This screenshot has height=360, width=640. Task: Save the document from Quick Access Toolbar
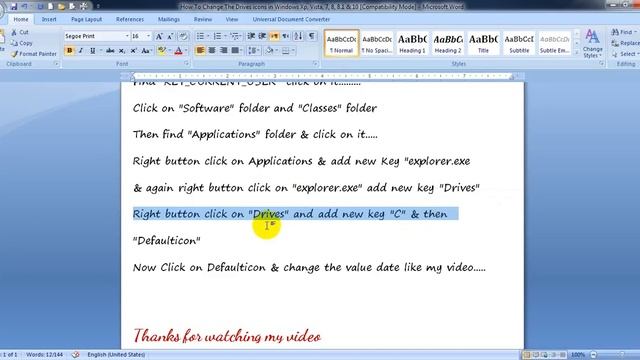pyautogui.click(x=13, y=7)
